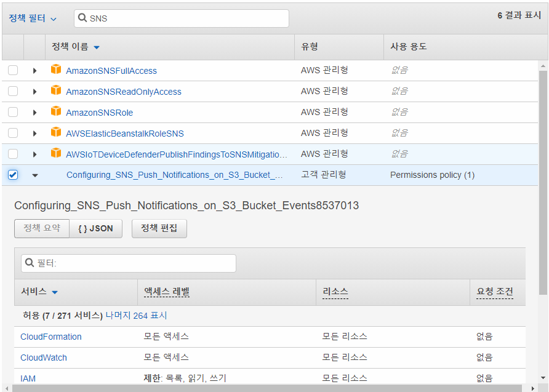
Task: Focus the SNS policy search field
Action: [x=182, y=18]
